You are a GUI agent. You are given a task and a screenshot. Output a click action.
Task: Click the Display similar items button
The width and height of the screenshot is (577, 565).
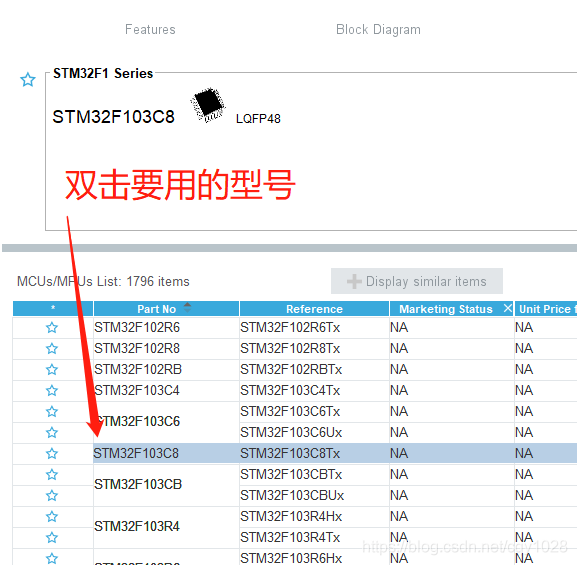coord(417,281)
